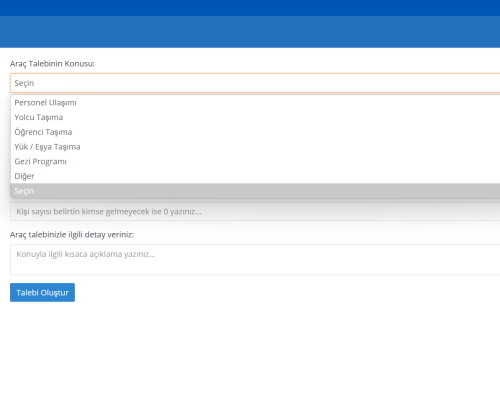Click the Araç talebinizle ilgili detay veriniz label
This screenshot has height=400, width=500.
72,235
